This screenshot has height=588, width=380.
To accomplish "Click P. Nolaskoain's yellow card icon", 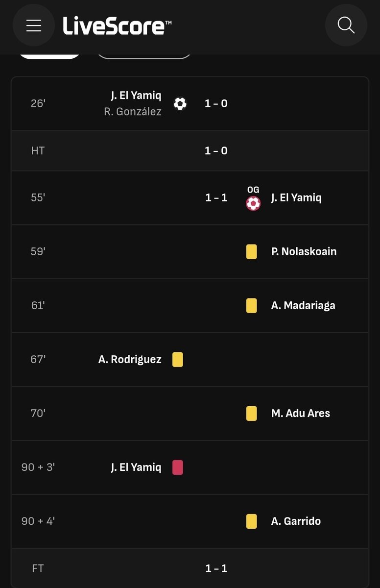I will pyautogui.click(x=251, y=252).
